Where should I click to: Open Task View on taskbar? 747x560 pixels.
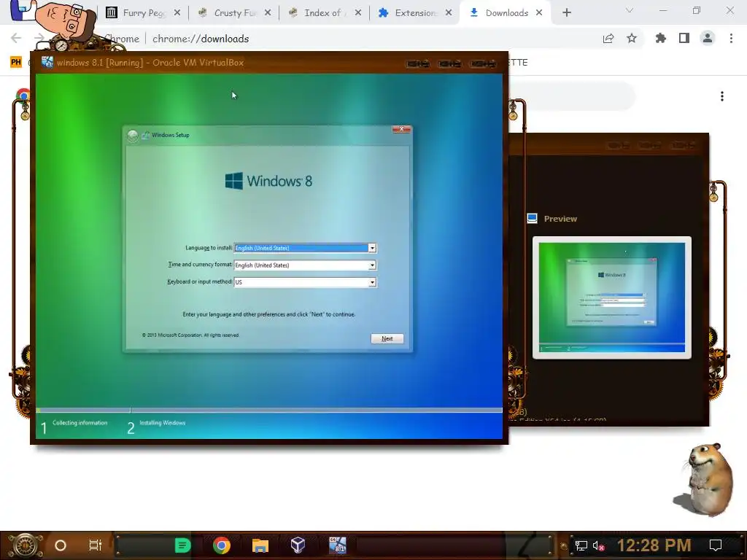96,545
